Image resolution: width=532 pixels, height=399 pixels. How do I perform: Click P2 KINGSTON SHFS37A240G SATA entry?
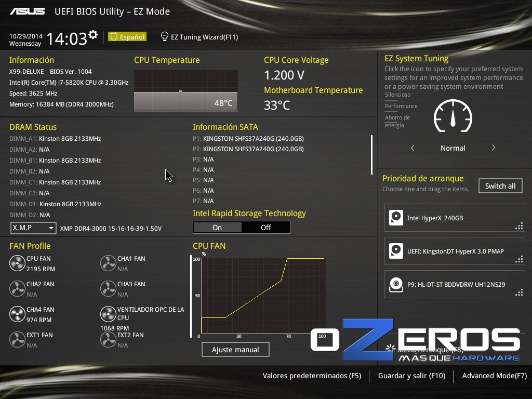coord(248,149)
